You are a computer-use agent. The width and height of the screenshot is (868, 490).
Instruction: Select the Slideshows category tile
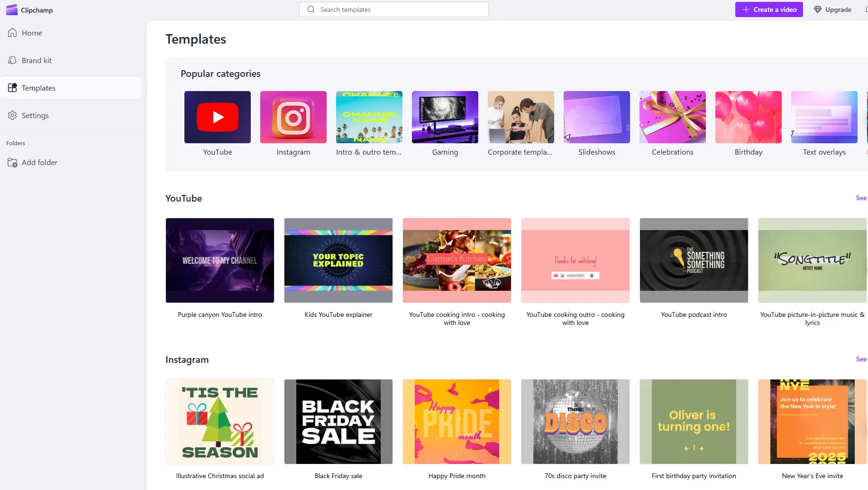tap(596, 117)
